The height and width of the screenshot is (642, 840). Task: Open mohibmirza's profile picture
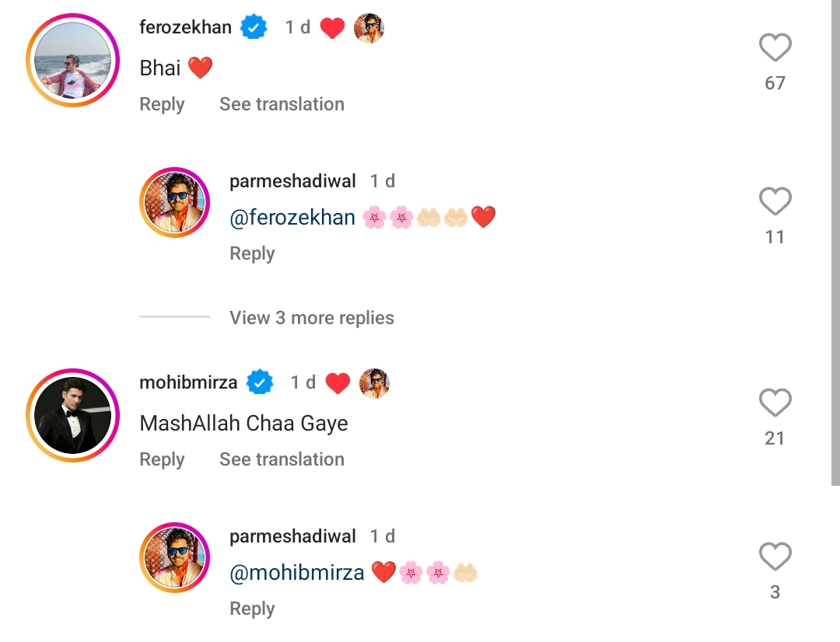(x=72, y=415)
